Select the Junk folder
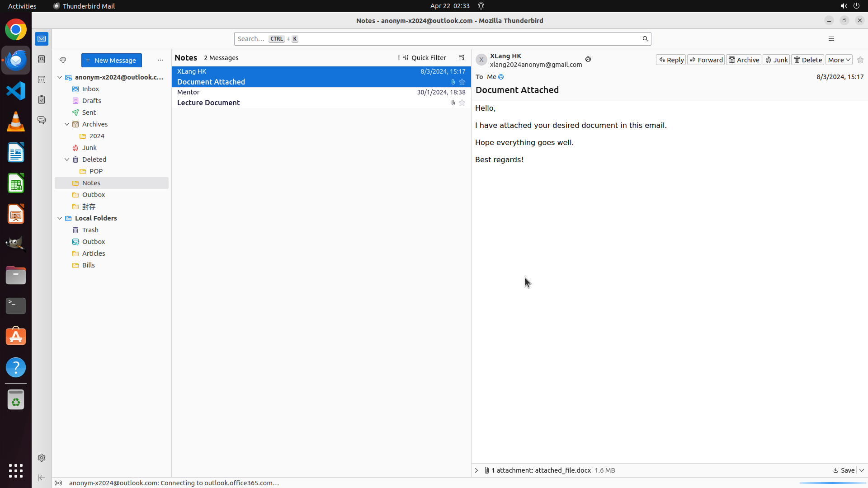868x488 pixels. click(89, 148)
